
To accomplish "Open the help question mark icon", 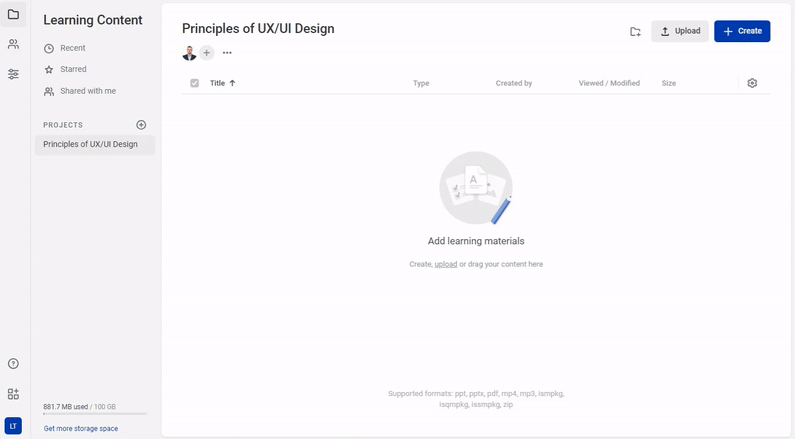I will pos(13,363).
